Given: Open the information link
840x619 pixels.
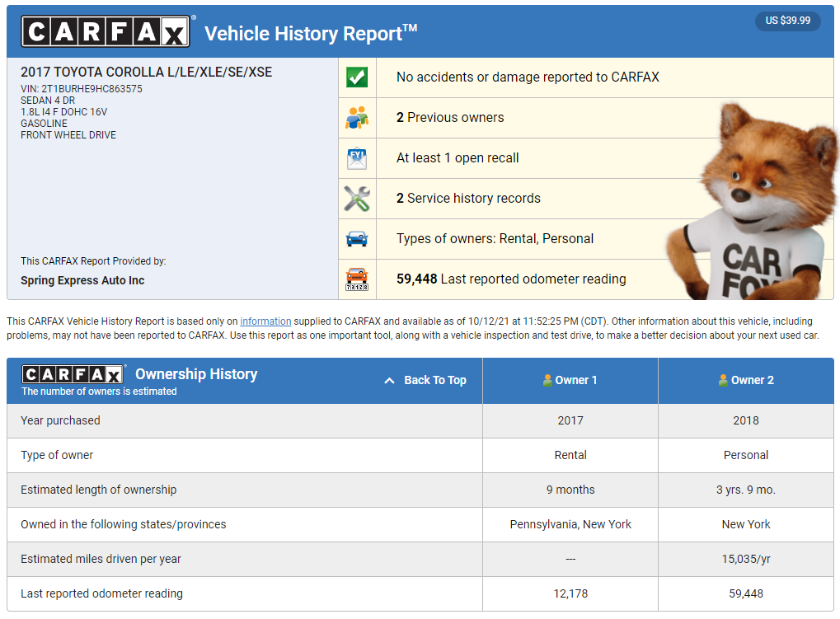Looking at the screenshot, I should (x=265, y=321).
